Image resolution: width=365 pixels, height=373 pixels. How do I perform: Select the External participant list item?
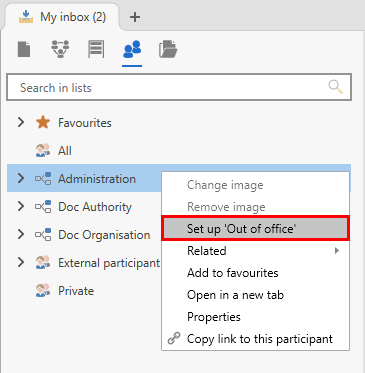[x=84, y=263]
